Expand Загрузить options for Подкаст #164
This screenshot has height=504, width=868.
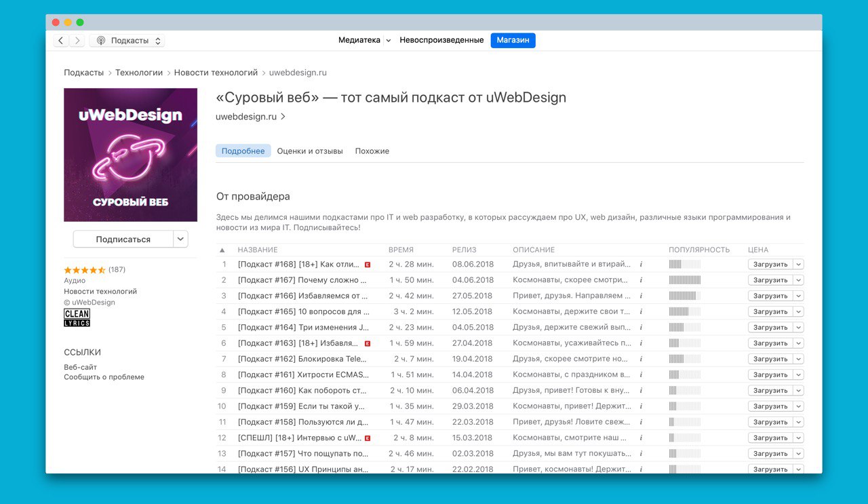point(798,328)
